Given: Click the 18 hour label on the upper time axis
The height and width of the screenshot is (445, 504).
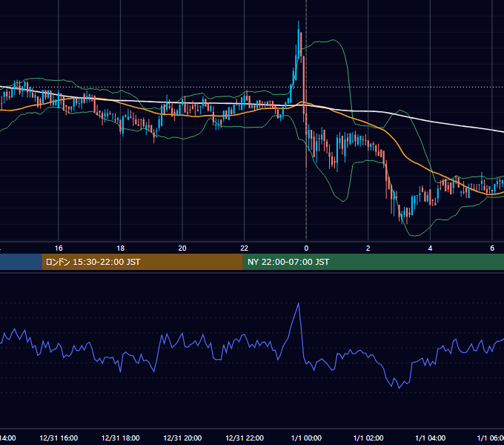Looking at the screenshot, I should (x=120, y=248).
